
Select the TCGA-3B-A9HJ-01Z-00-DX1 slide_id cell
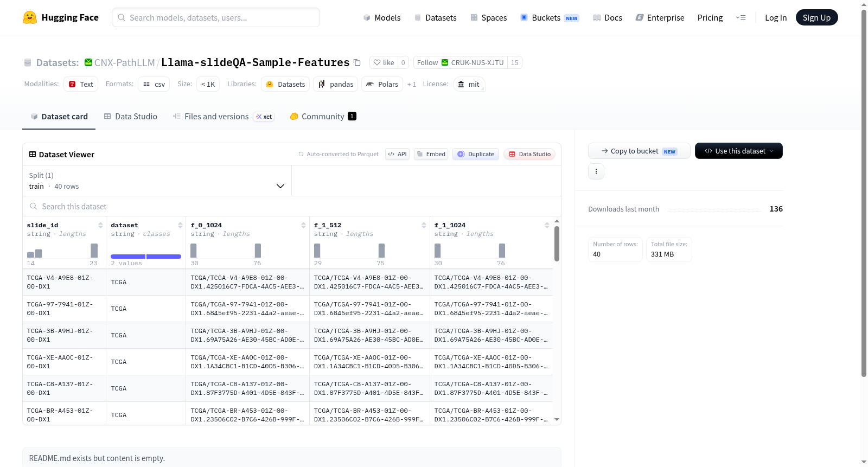point(64,335)
